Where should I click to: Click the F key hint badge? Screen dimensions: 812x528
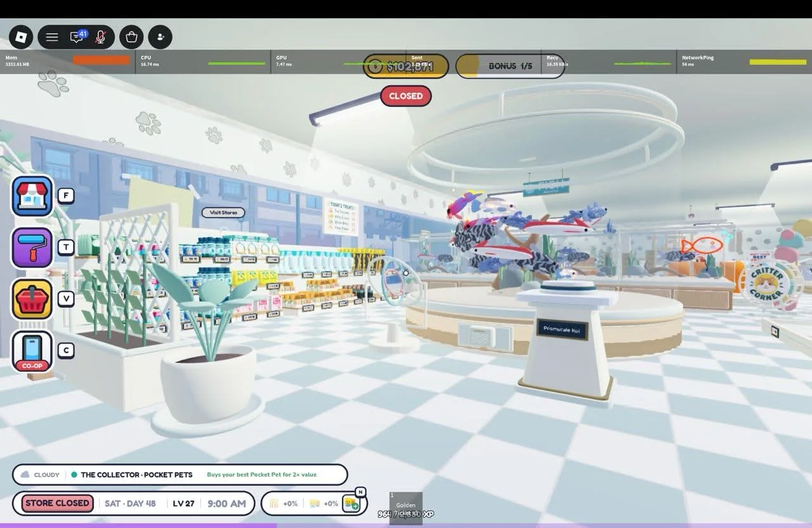pos(66,195)
